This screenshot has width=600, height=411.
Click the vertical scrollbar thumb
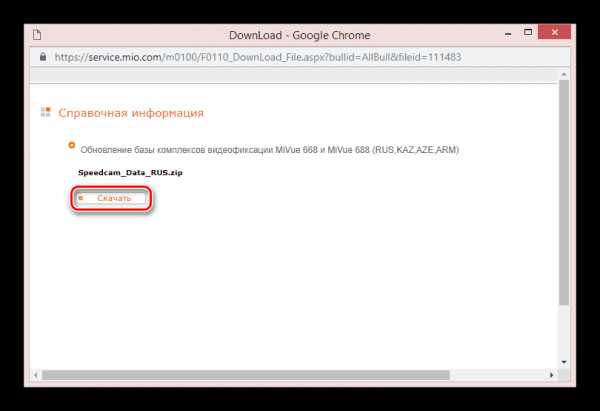coord(564,192)
